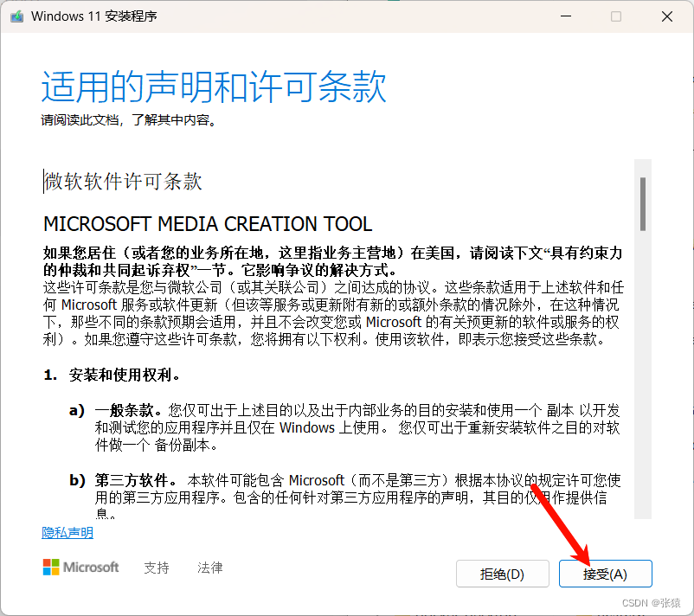Click the Microsoft logo in footer
Viewport: 694px width, 616px height.
point(80,567)
